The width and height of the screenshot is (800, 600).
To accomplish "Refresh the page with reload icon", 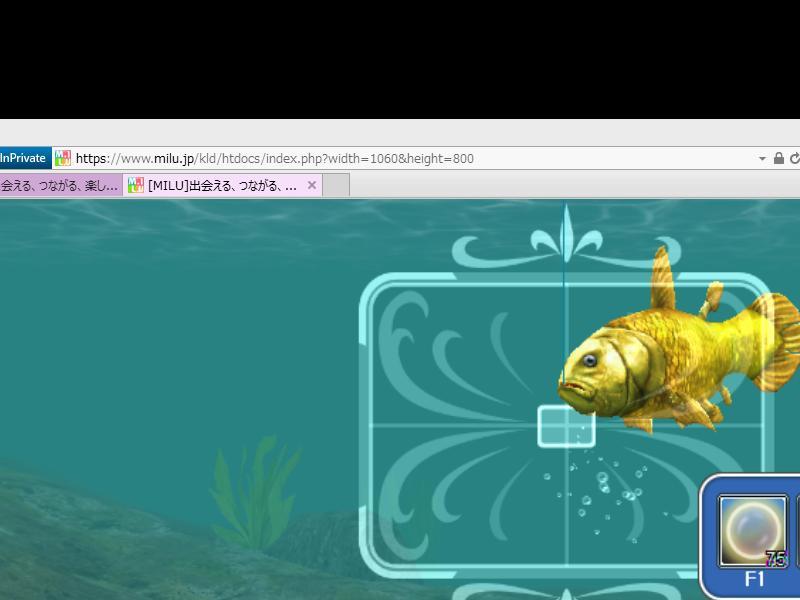I will pyautogui.click(x=795, y=159).
